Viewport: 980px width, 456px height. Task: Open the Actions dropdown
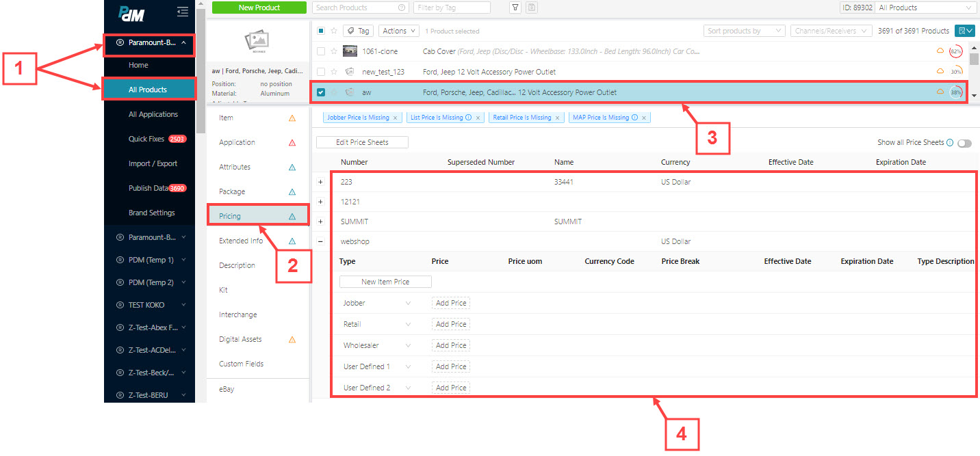pos(399,31)
